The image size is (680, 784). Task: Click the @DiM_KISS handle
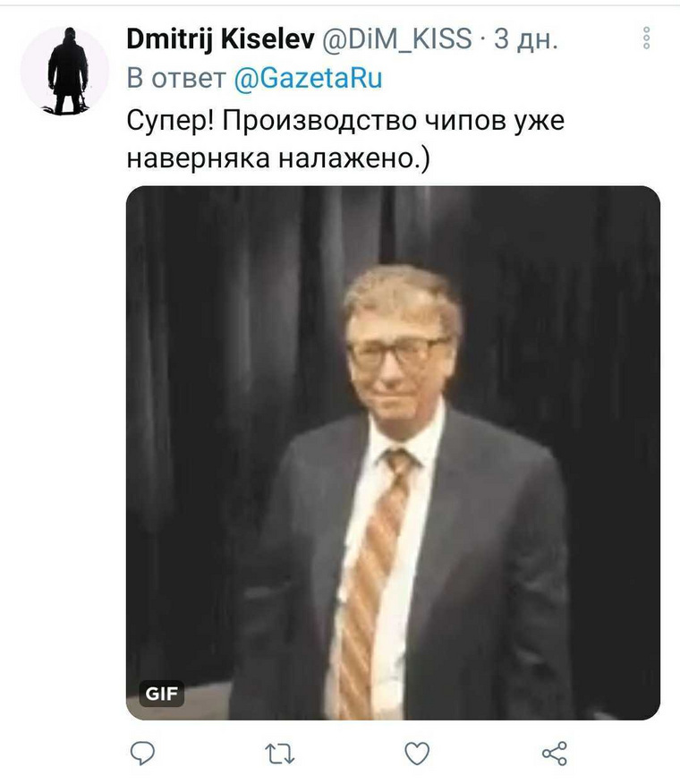click(x=397, y=38)
